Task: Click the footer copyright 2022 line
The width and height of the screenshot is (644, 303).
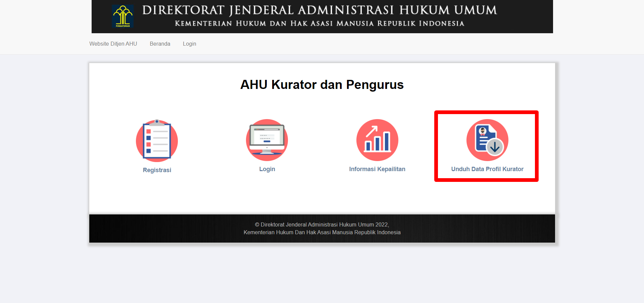Action: [322, 224]
